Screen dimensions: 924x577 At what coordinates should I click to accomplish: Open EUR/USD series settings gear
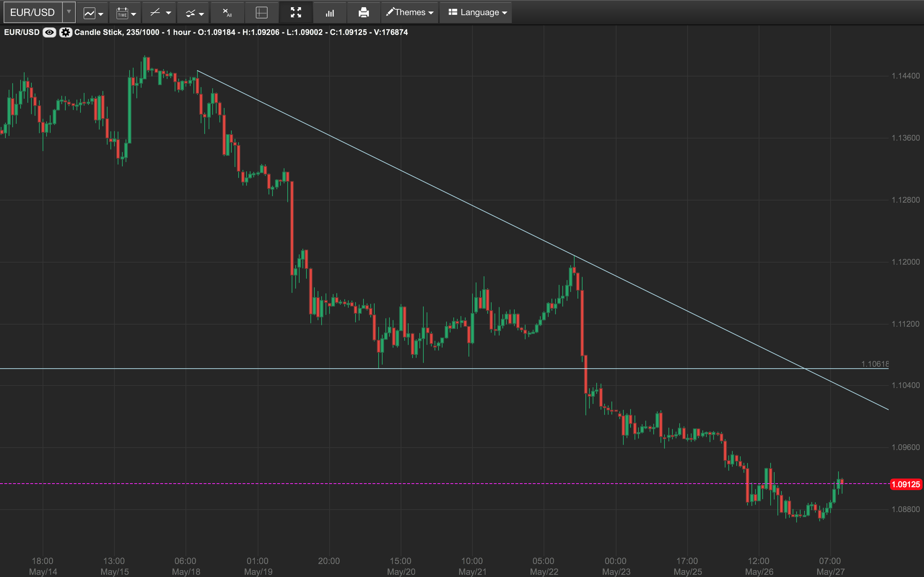66,32
